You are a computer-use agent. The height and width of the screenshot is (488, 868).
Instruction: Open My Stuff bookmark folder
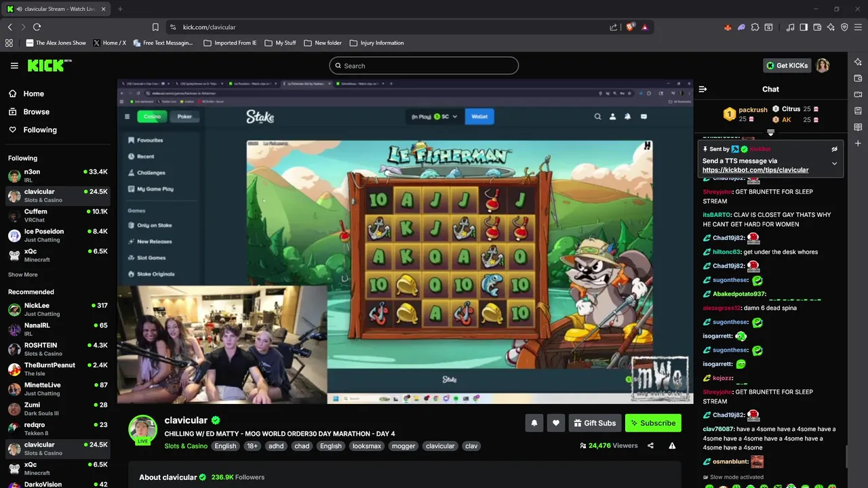(x=280, y=43)
